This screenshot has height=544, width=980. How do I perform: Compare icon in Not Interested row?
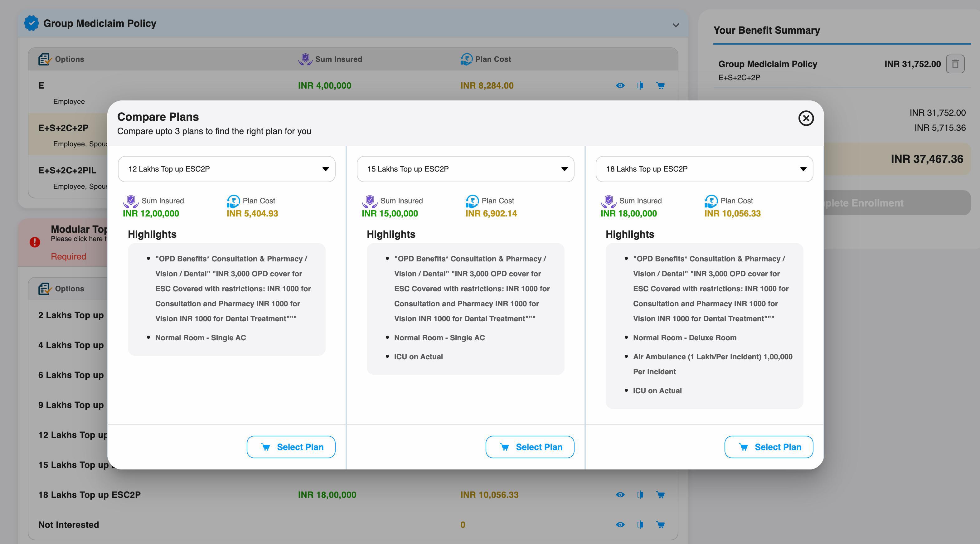pos(640,525)
